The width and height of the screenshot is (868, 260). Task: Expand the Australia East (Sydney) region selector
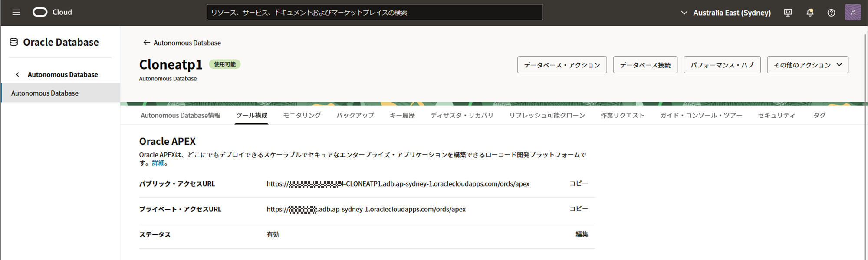tap(726, 13)
